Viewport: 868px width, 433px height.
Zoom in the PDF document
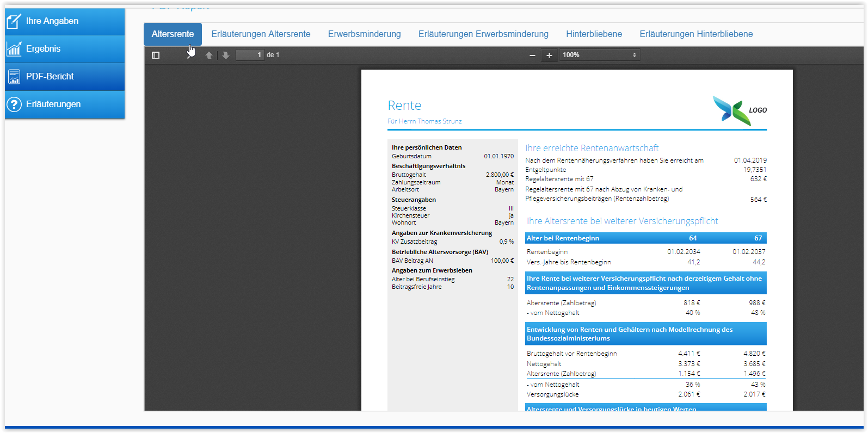pos(549,55)
